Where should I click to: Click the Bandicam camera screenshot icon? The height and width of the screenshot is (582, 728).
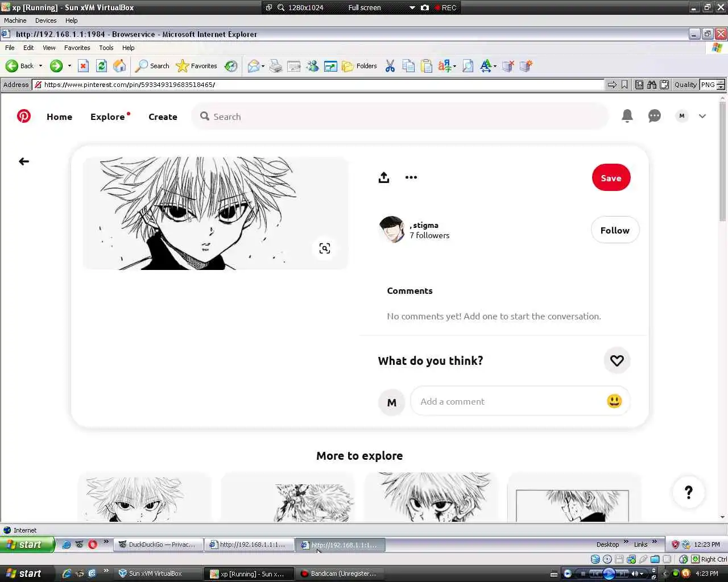point(425,7)
